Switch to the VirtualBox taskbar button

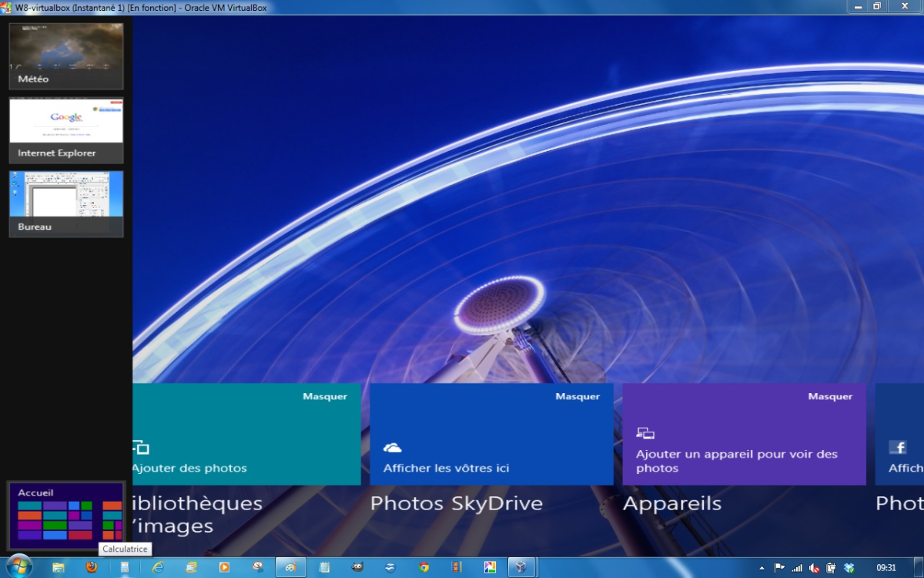(x=523, y=567)
